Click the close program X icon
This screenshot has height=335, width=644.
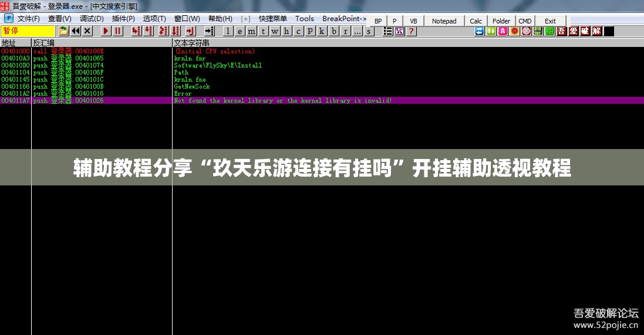(x=87, y=31)
